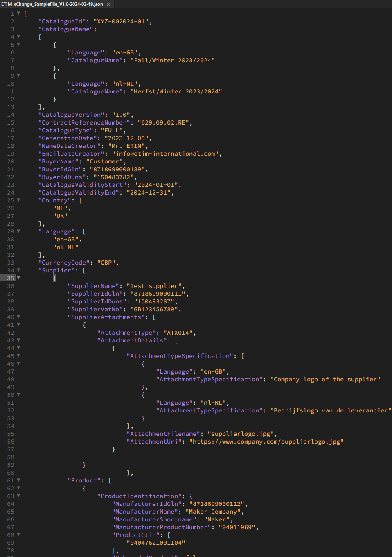The height and width of the screenshot is (557, 392).
Task: Click the "CatalogueId" key
Action: point(62,21)
